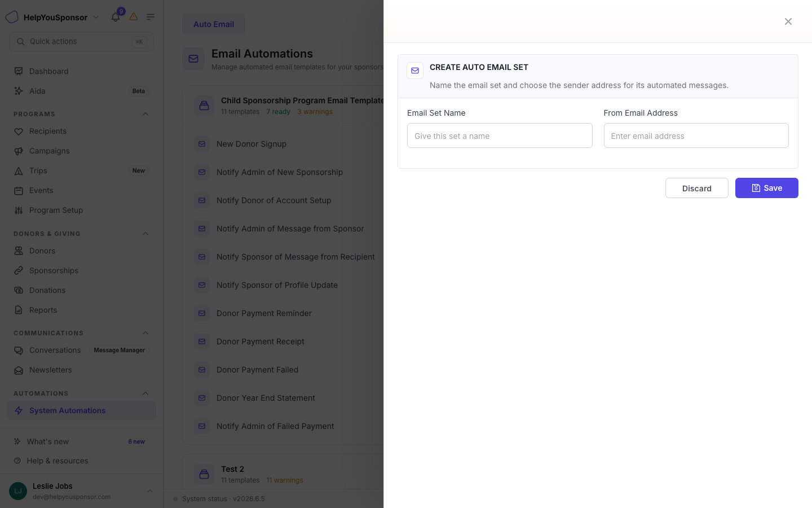Close the Create Auto Email Set panel

point(788,21)
